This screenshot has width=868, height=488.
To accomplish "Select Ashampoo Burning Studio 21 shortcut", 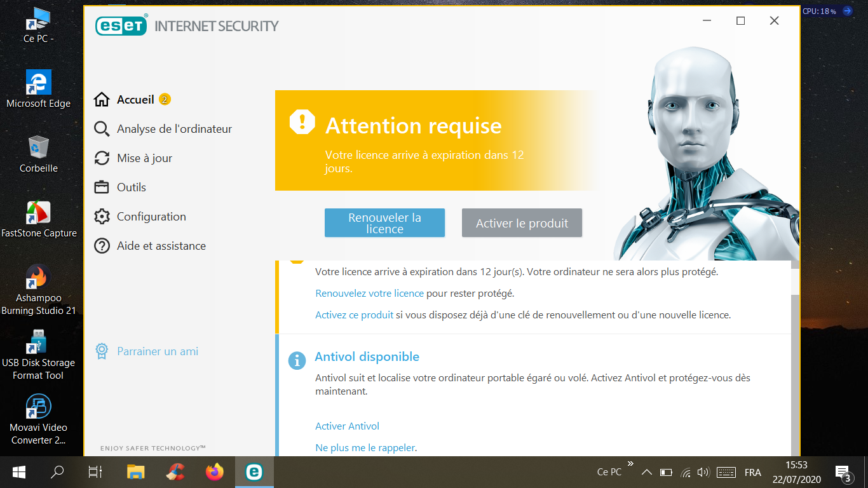I will click(38, 290).
